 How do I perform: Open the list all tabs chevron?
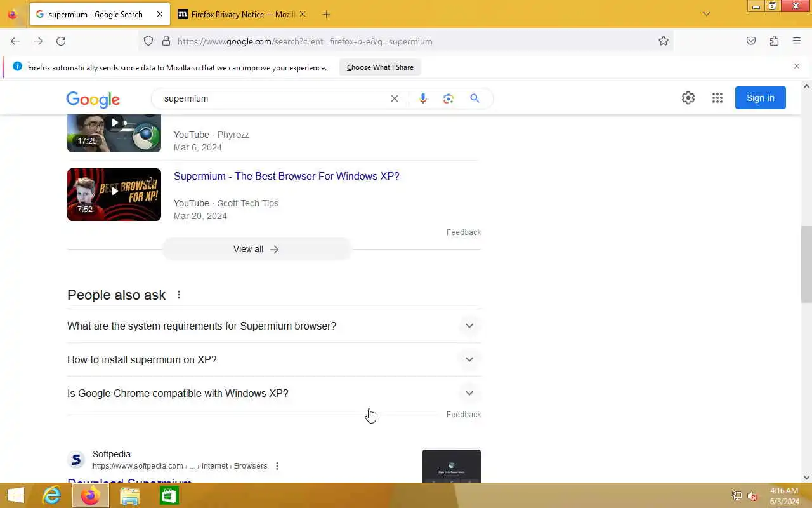point(707,14)
